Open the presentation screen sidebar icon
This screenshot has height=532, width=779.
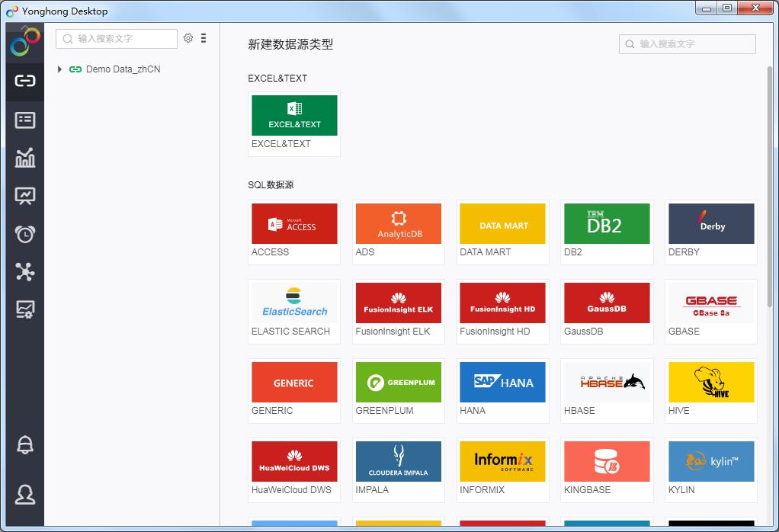coord(25,196)
